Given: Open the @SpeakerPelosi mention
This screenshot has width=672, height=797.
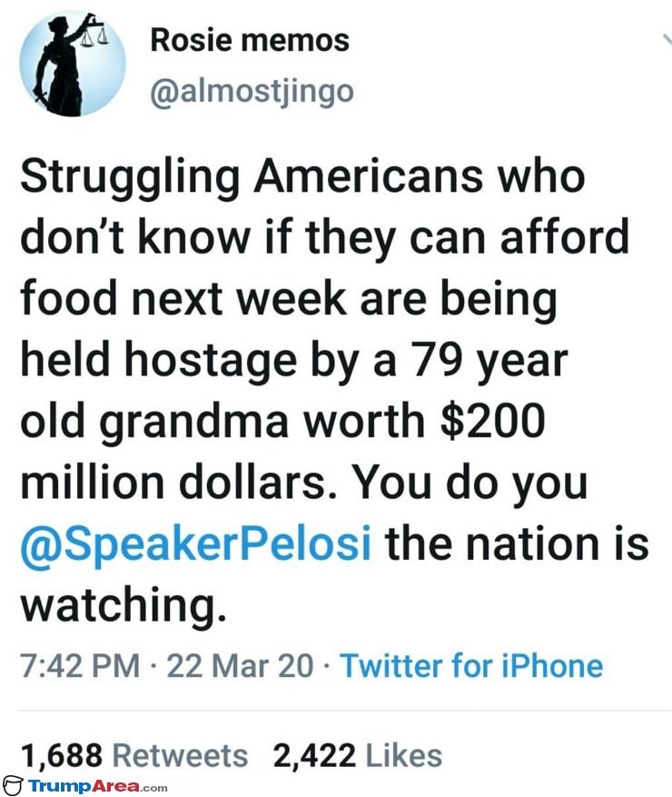Looking at the screenshot, I should click(195, 545).
